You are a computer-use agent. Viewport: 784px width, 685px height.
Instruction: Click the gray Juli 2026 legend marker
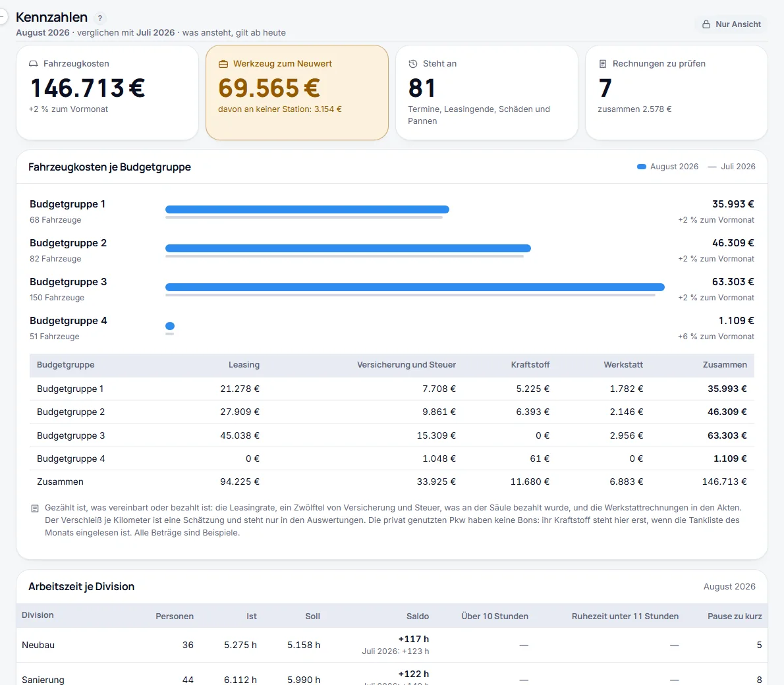click(712, 167)
